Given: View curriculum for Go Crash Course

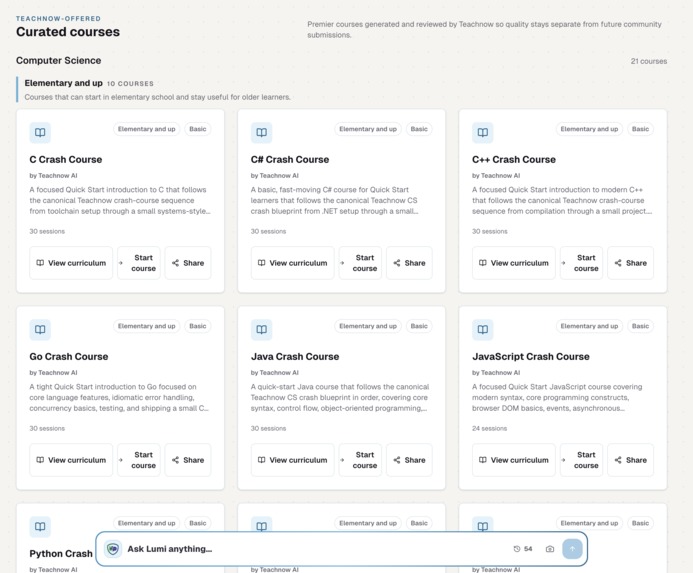Looking at the screenshot, I should tap(71, 460).
